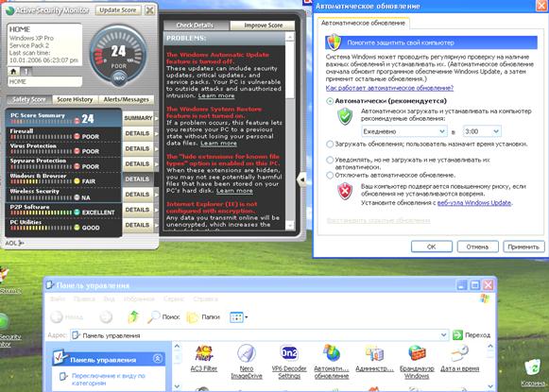This screenshot has width=549, height=392.
Task: Click the collapse arrow on details panel edge
Action: pyautogui.click(x=301, y=179)
